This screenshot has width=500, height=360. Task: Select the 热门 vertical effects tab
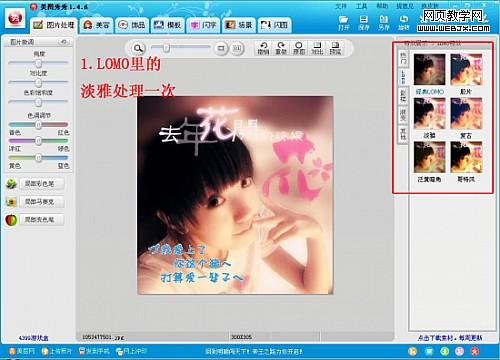click(x=403, y=58)
